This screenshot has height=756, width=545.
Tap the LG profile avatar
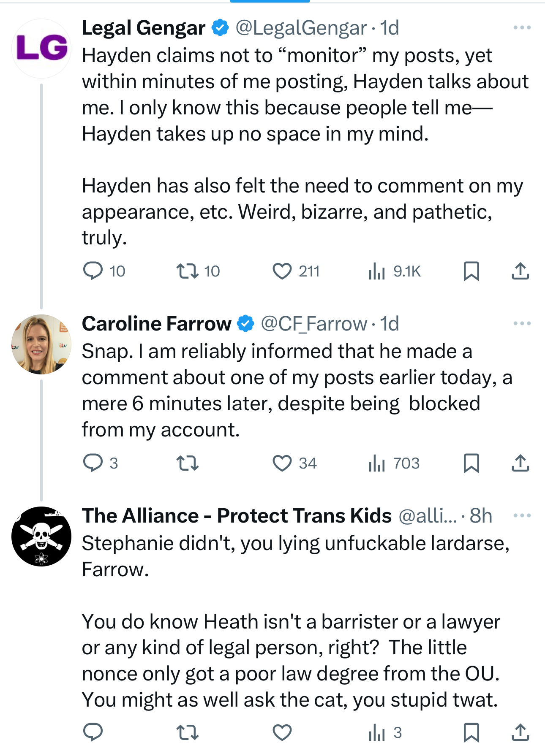coord(41,48)
